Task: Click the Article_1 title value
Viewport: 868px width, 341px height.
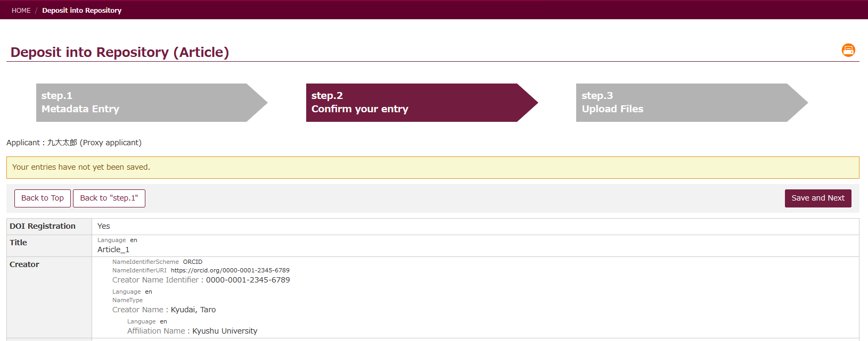Action: (x=113, y=249)
